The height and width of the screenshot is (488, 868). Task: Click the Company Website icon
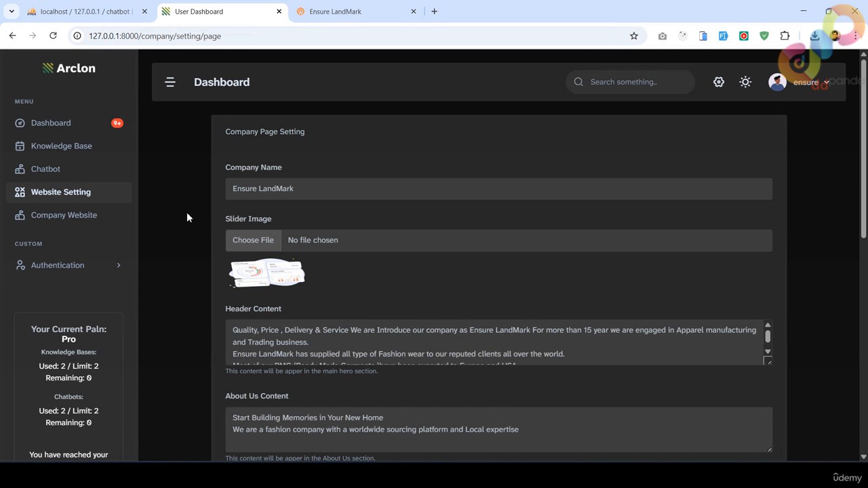pyautogui.click(x=20, y=215)
